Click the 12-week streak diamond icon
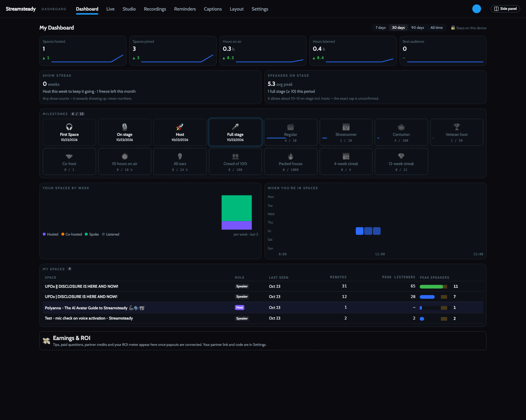The width and height of the screenshot is (526, 420). 401,156
